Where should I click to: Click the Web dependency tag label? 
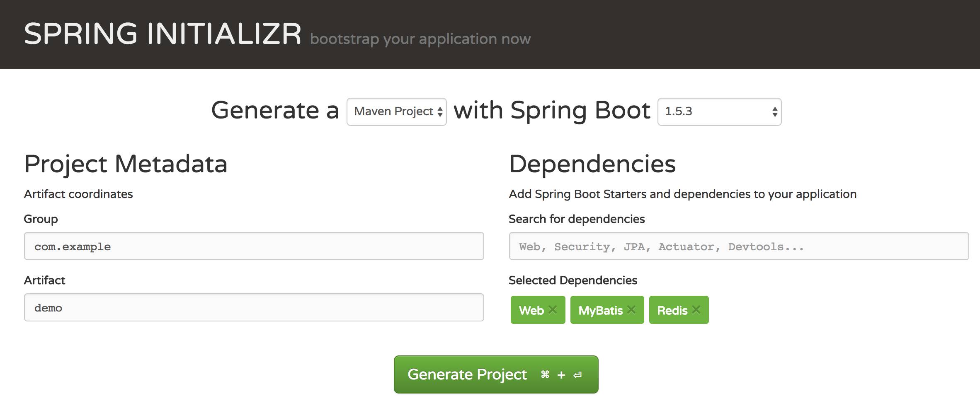point(531,310)
